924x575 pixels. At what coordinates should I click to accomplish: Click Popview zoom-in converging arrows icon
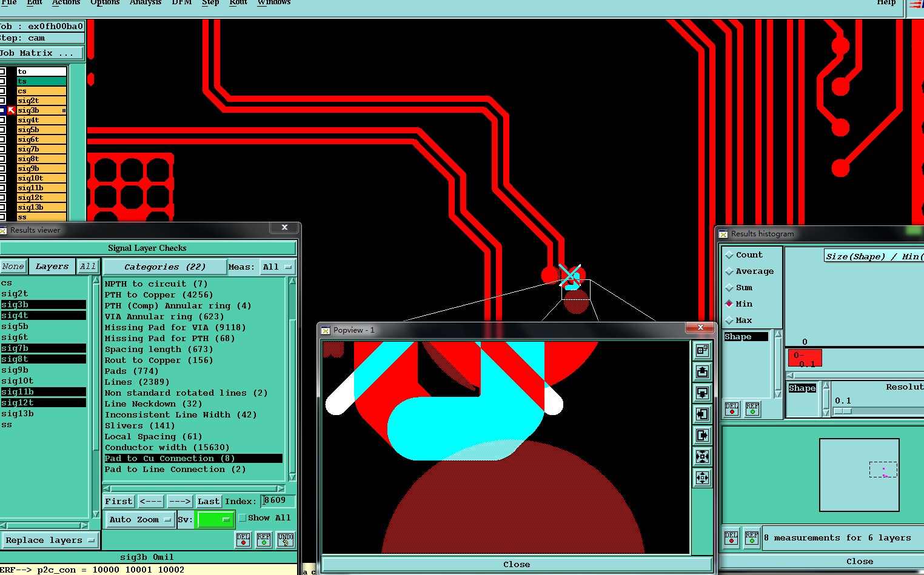coord(702,456)
